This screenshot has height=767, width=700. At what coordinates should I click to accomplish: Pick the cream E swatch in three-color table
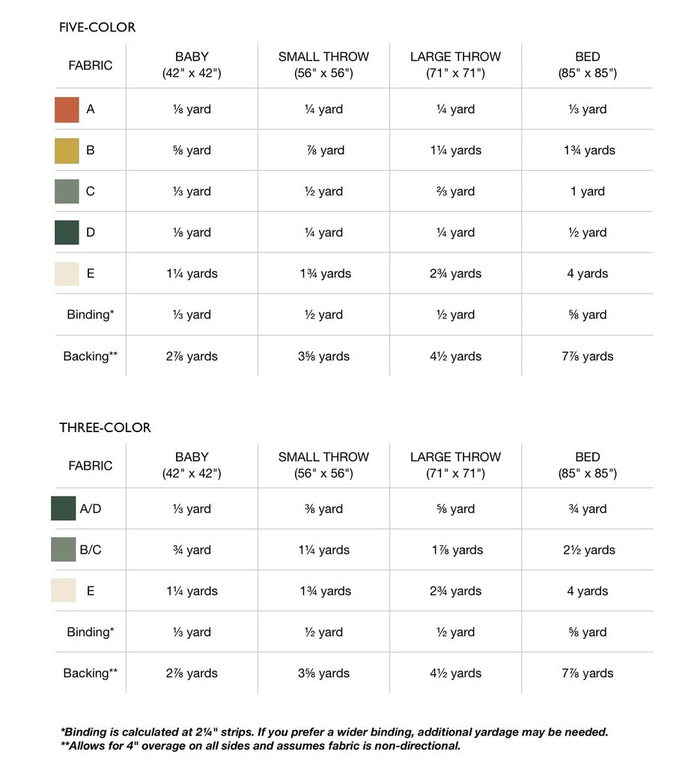pyautogui.click(x=64, y=591)
